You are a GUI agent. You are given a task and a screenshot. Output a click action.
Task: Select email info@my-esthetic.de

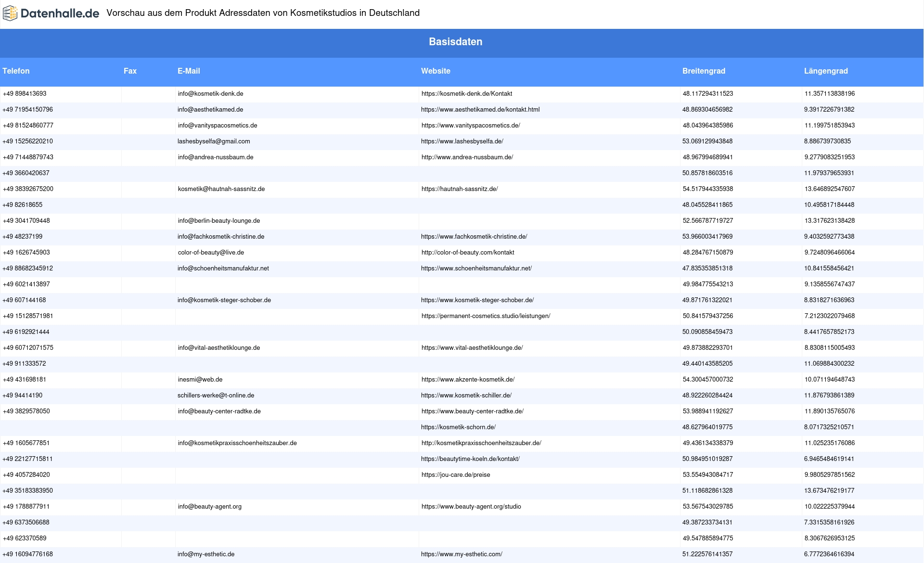tap(206, 554)
